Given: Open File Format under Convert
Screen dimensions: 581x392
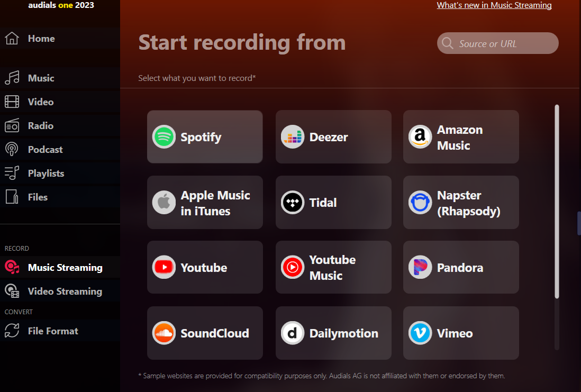Looking at the screenshot, I should click(53, 331).
